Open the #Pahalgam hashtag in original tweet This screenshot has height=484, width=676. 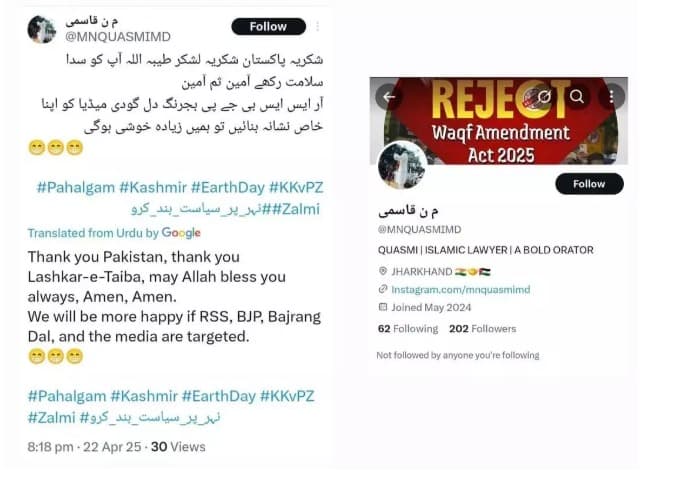(76, 187)
